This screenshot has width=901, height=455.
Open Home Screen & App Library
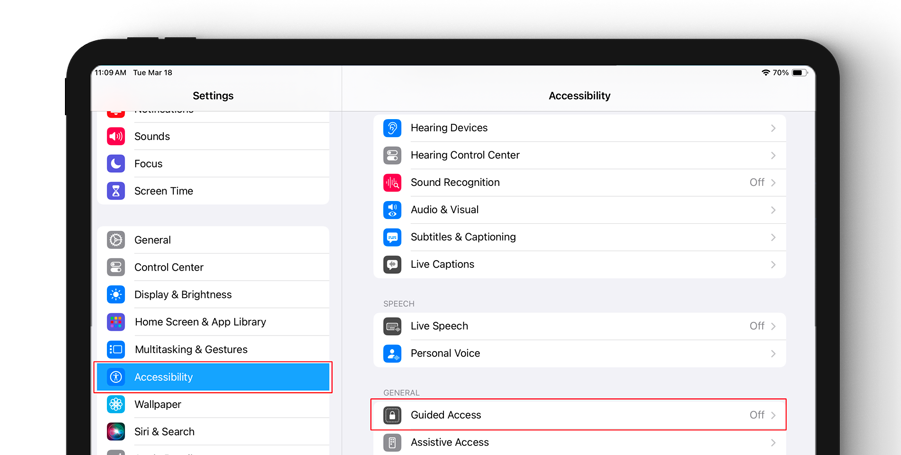pos(213,322)
